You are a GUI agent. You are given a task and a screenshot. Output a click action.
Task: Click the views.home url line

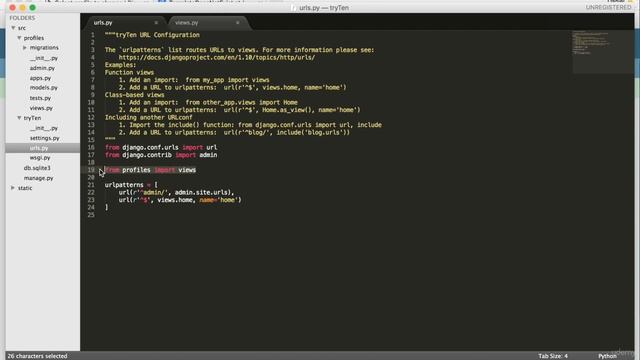coord(180,200)
